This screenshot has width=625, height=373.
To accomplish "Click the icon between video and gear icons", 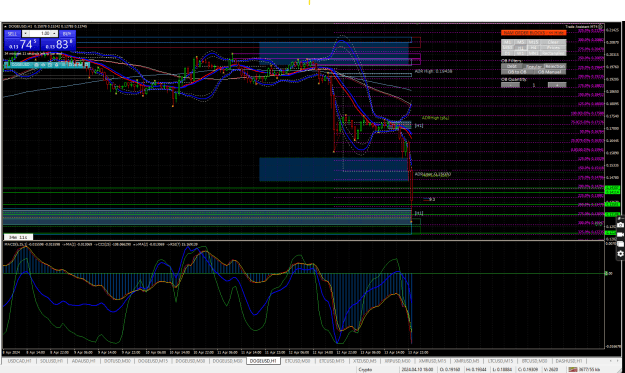I will coord(621,244).
